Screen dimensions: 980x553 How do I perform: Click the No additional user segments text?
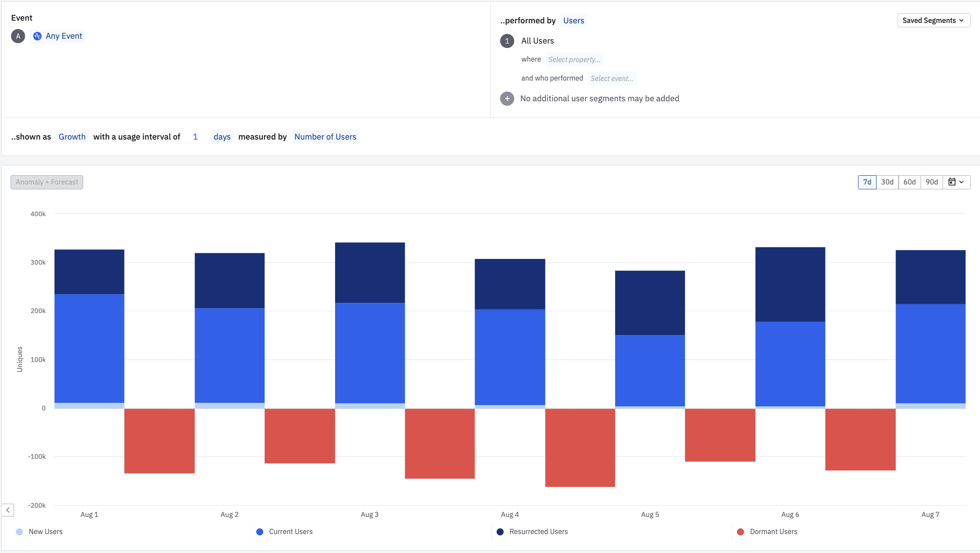tap(600, 99)
